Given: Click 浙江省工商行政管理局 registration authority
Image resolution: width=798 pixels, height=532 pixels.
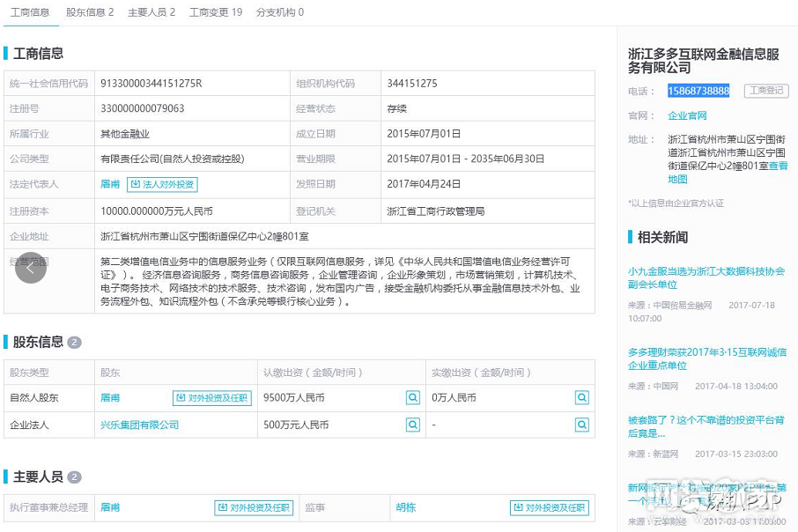Looking at the screenshot, I should [x=436, y=211].
